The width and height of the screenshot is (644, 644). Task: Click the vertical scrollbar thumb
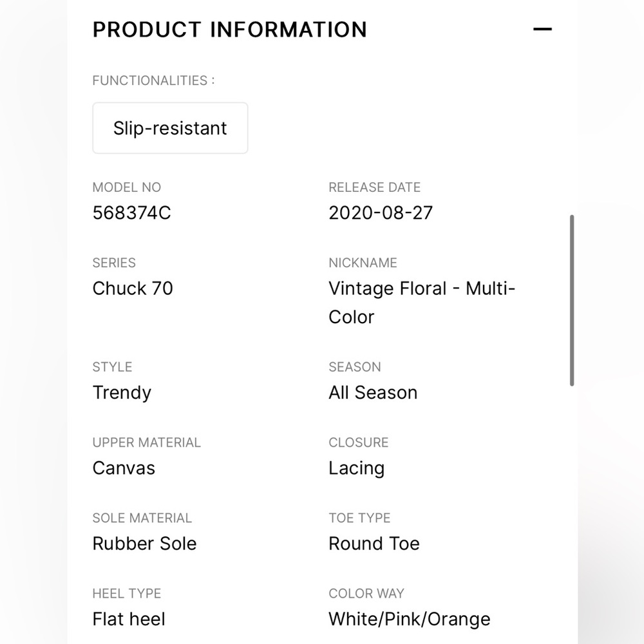point(572,300)
